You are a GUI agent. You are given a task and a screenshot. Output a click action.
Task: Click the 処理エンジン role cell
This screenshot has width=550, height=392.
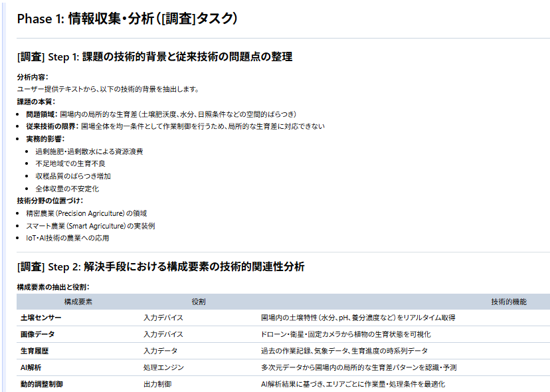(x=163, y=367)
